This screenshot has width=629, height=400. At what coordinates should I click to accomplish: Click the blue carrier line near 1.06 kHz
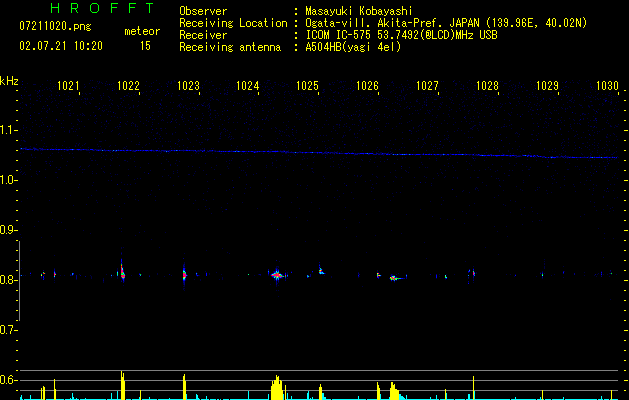point(319,153)
